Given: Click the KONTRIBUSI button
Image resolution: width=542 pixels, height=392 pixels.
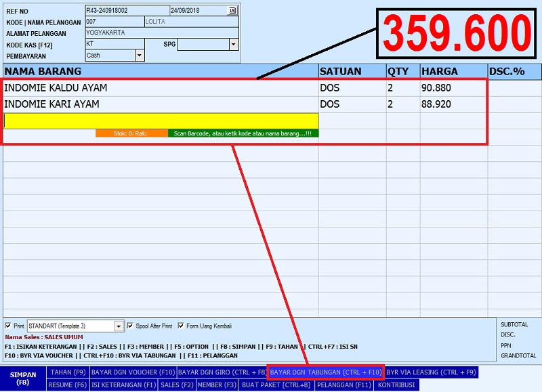Looking at the screenshot, I should 396,385.
